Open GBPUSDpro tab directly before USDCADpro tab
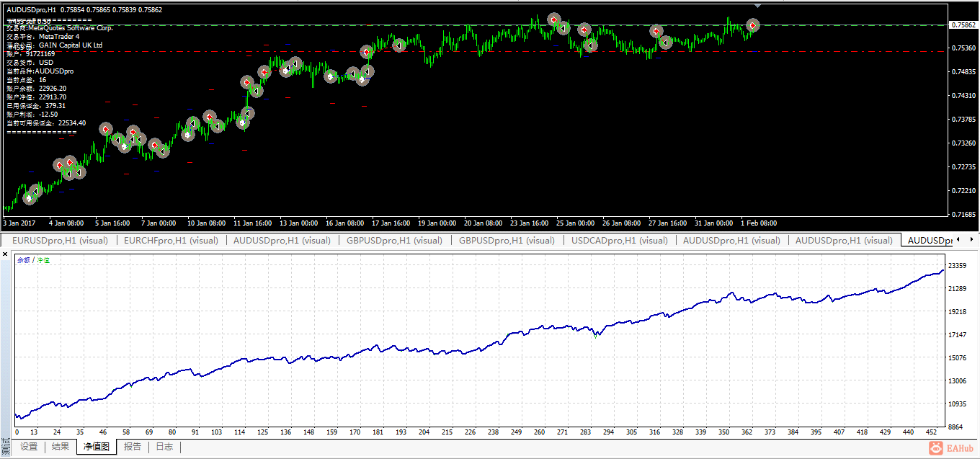This screenshot has width=980, height=459. pos(507,241)
